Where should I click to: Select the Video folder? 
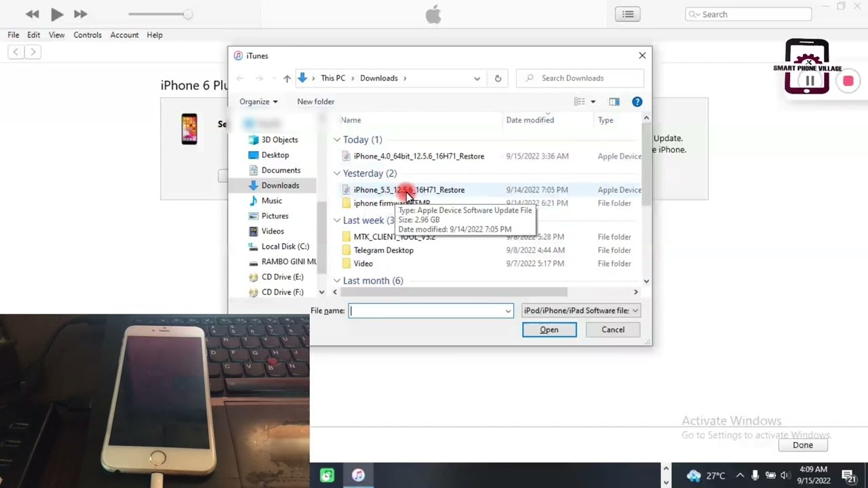[x=363, y=264]
